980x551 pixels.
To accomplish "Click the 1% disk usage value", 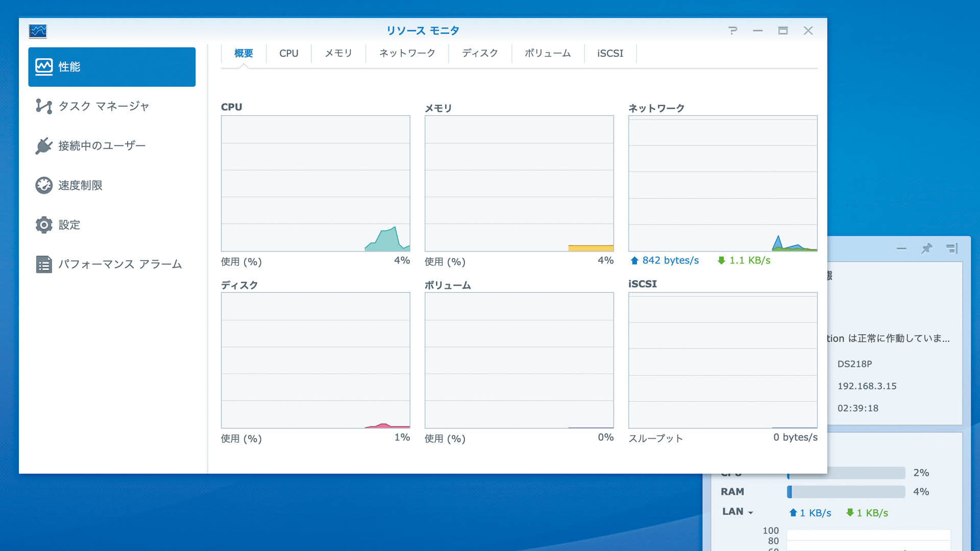I will click(402, 437).
